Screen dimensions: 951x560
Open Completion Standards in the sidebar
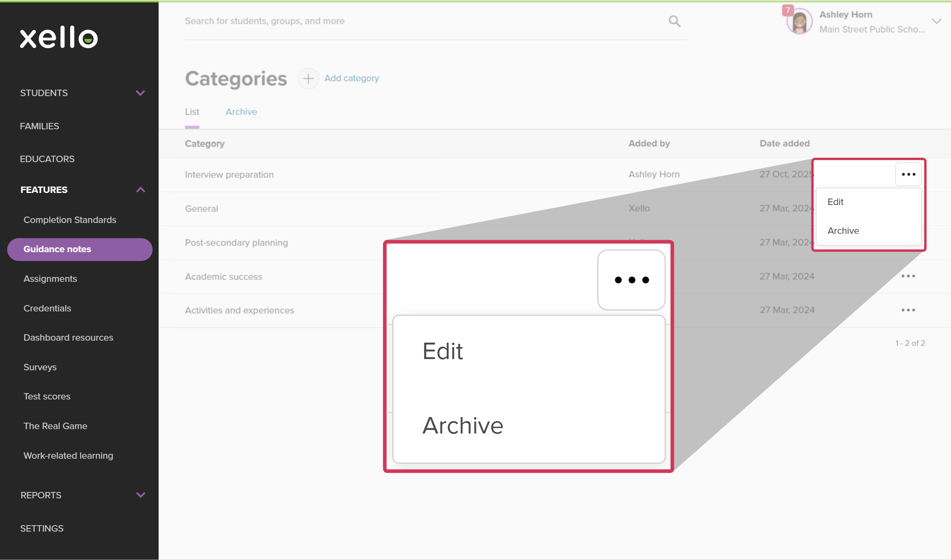tap(70, 220)
